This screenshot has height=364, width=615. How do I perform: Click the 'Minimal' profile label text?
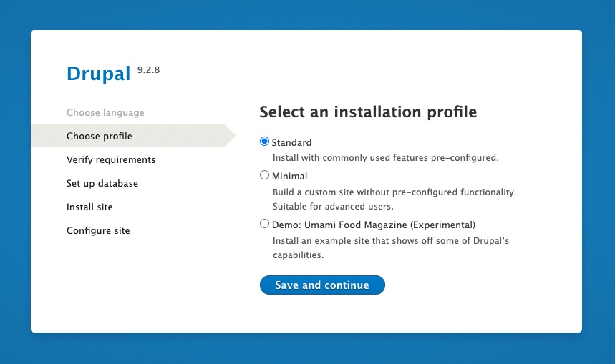(289, 176)
